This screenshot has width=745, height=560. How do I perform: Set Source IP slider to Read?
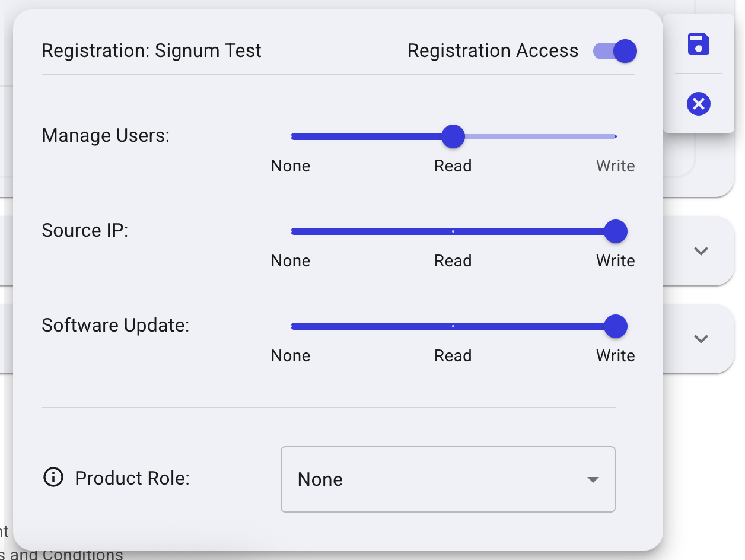(x=453, y=231)
